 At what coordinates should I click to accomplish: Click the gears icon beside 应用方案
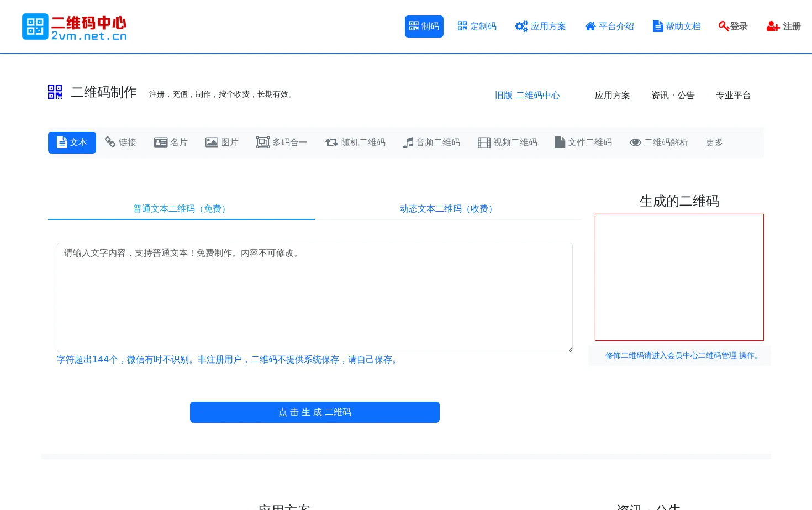[521, 26]
